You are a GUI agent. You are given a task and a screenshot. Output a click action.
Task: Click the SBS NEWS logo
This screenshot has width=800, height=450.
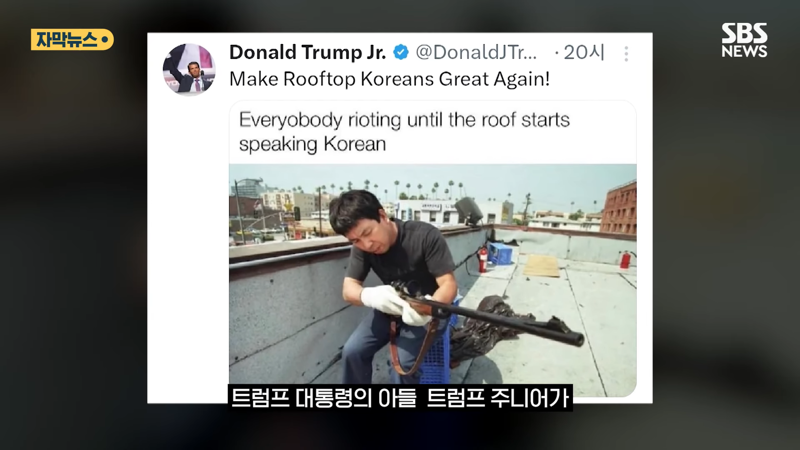[744, 40]
